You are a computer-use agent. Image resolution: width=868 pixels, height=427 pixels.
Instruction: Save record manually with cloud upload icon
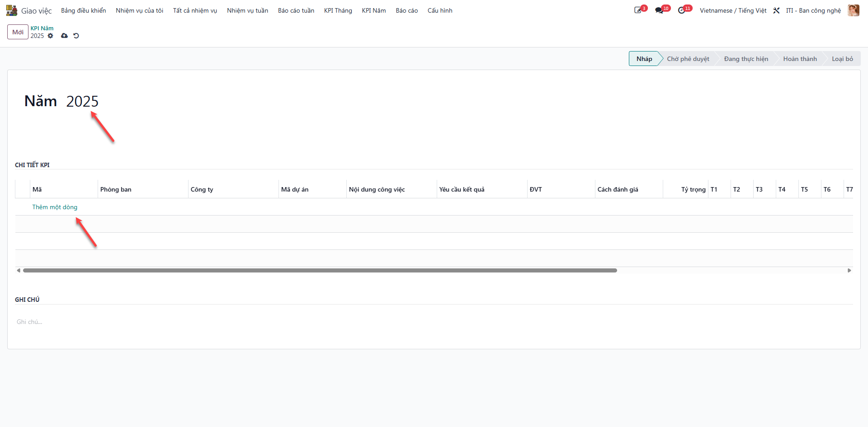tap(64, 36)
